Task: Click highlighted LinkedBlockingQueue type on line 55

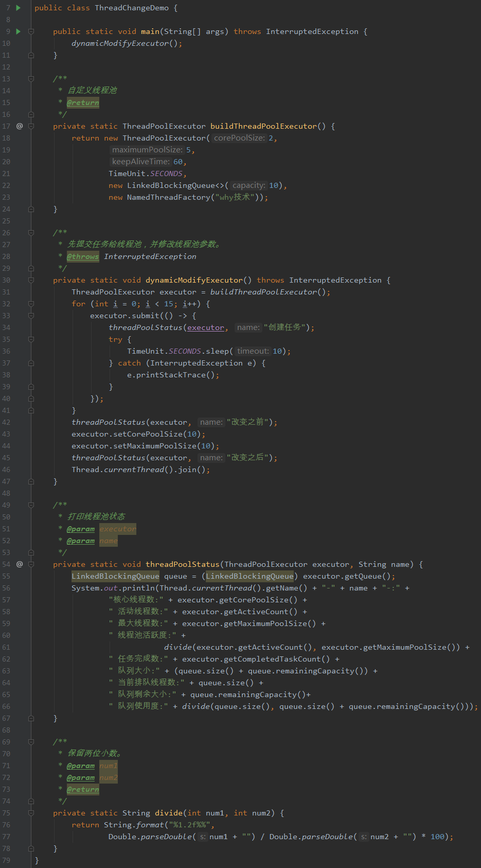Action: pos(115,576)
